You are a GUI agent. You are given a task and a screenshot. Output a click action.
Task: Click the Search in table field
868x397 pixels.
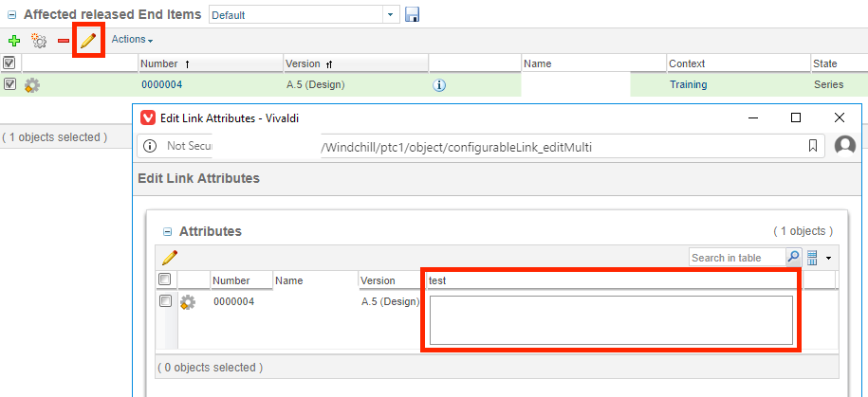(737, 258)
